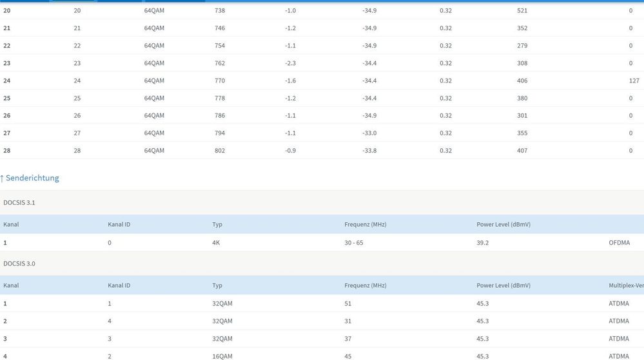Click frequency 794 cell
This screenshot has width=644, height=360.
tap(220, 133)
